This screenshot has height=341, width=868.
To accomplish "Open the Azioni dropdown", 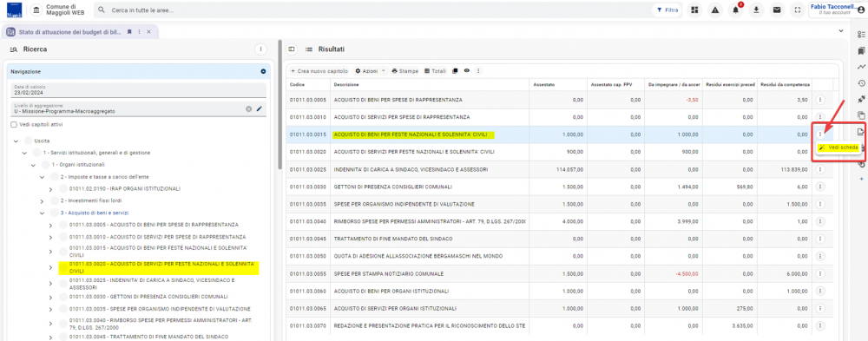I will coord(371,71).
